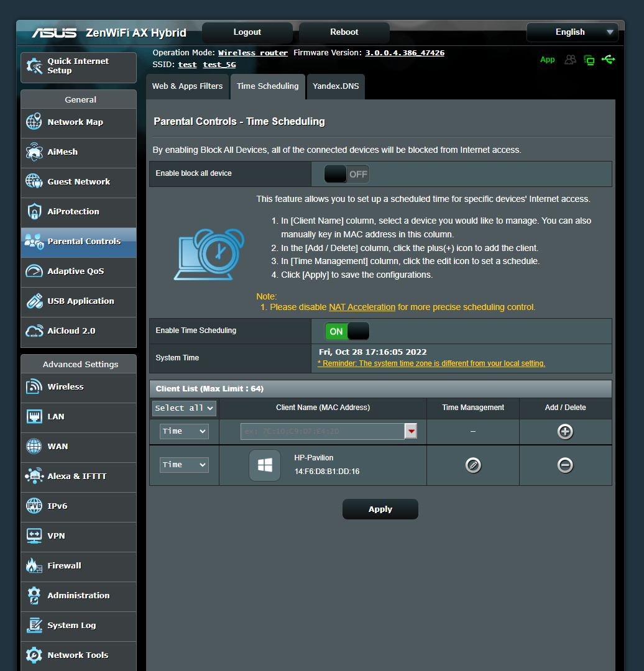Screen dimensions: 644x671
Task: Click the plus icon to add a client
Action: 565,431
